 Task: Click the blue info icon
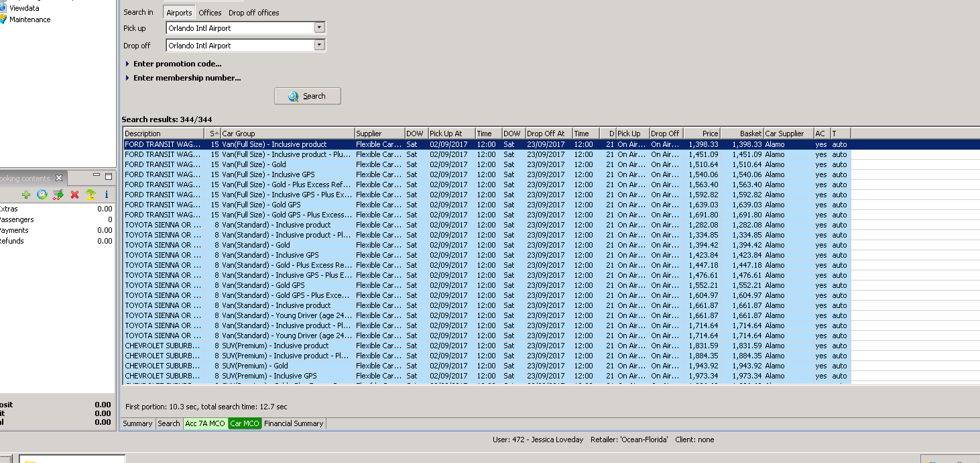point(106,195)
